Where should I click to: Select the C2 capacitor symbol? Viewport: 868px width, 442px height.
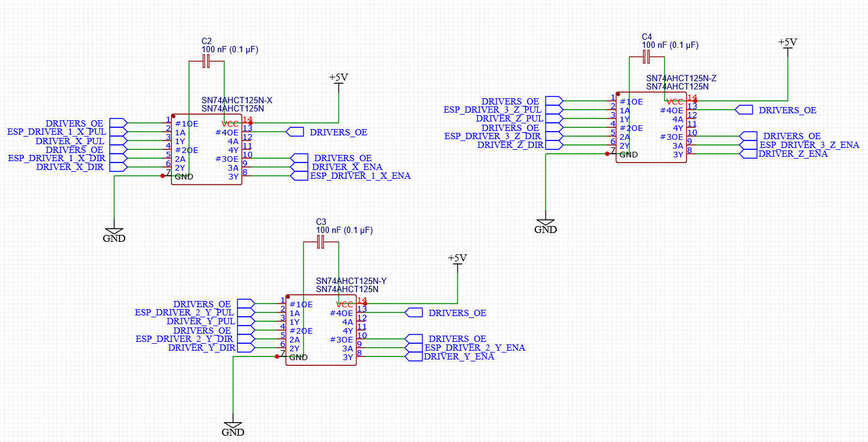click(207, 62)
